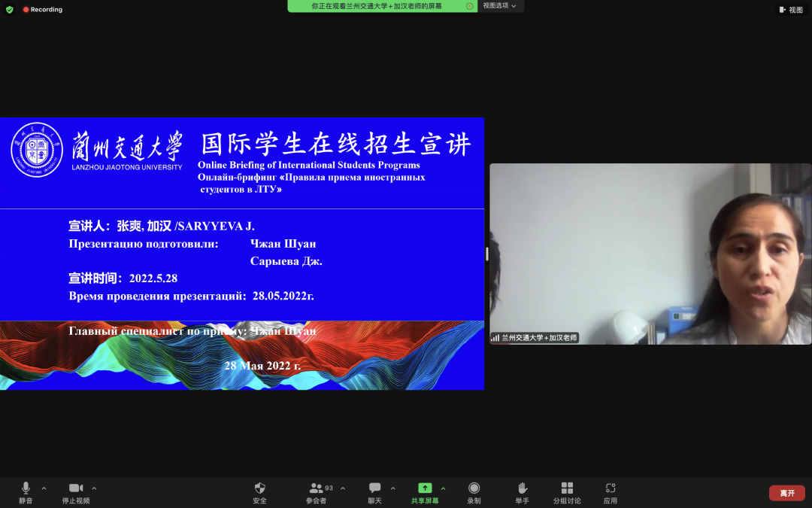Expand audio options chevron beside 静音

tap(44, 488)
